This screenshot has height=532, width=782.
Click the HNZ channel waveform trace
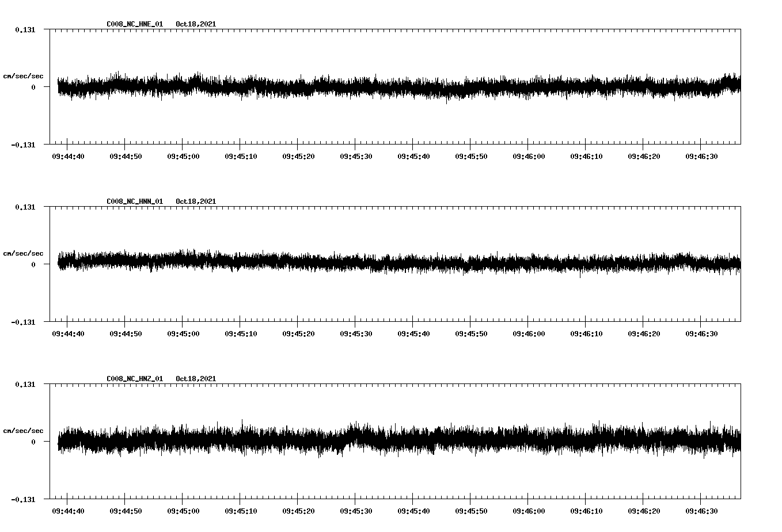click(x=399, y=440)
